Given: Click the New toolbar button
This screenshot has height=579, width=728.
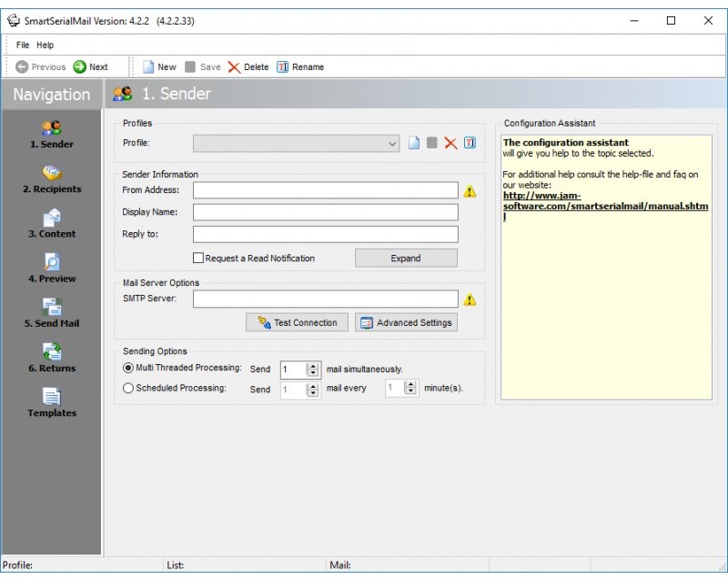Looking at the screenshot, I should coord(158,66).
